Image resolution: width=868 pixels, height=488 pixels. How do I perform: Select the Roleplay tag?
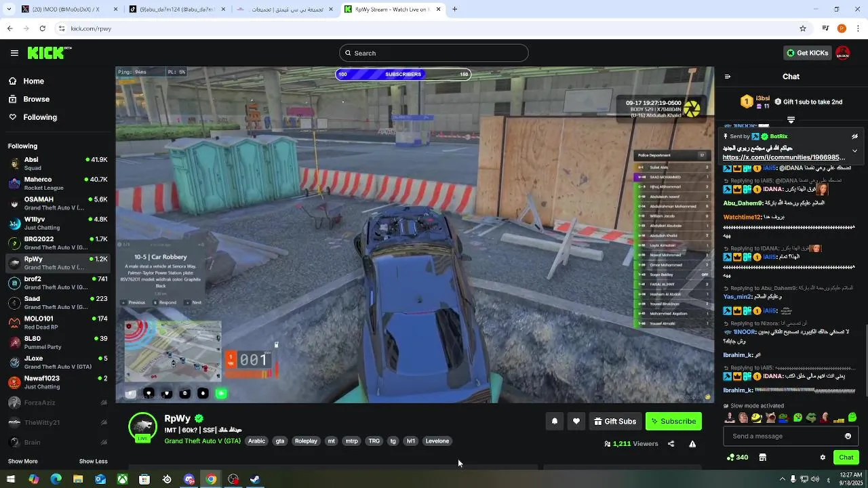tap(306, 441)
